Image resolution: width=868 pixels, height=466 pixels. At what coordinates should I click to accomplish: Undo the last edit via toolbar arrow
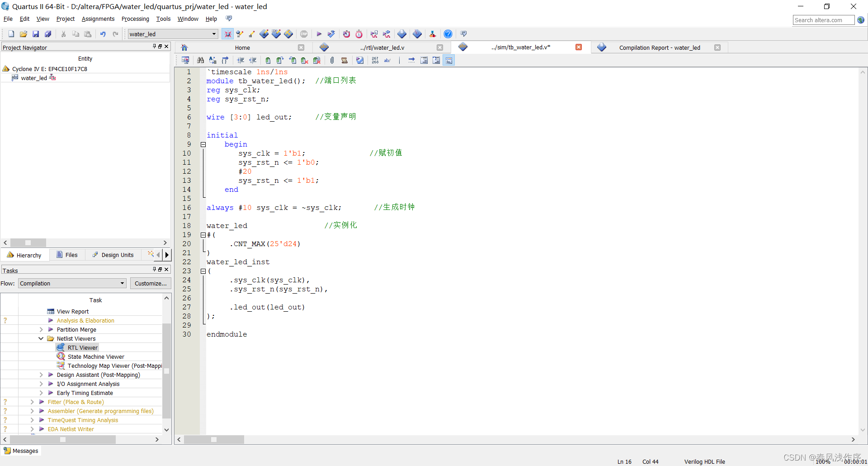click(103, 34)
